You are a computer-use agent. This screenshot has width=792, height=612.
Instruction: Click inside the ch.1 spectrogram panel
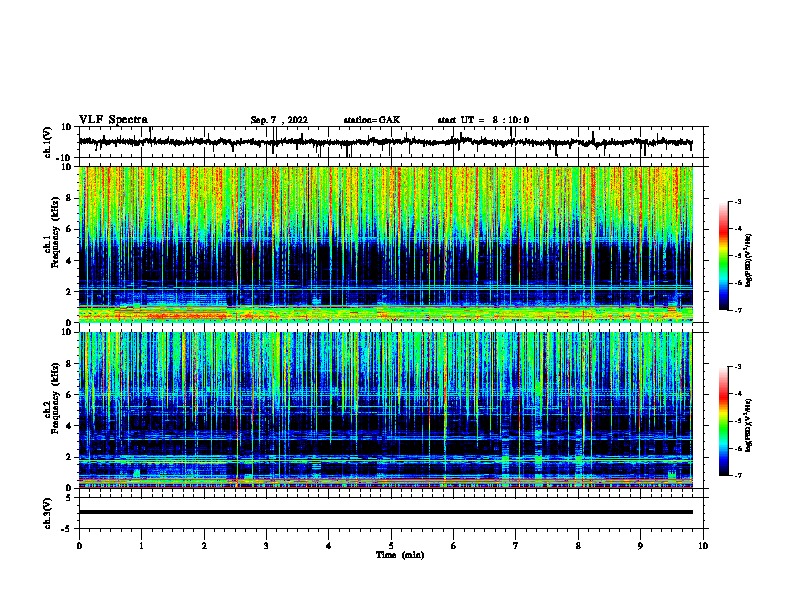tap(385, 244)
